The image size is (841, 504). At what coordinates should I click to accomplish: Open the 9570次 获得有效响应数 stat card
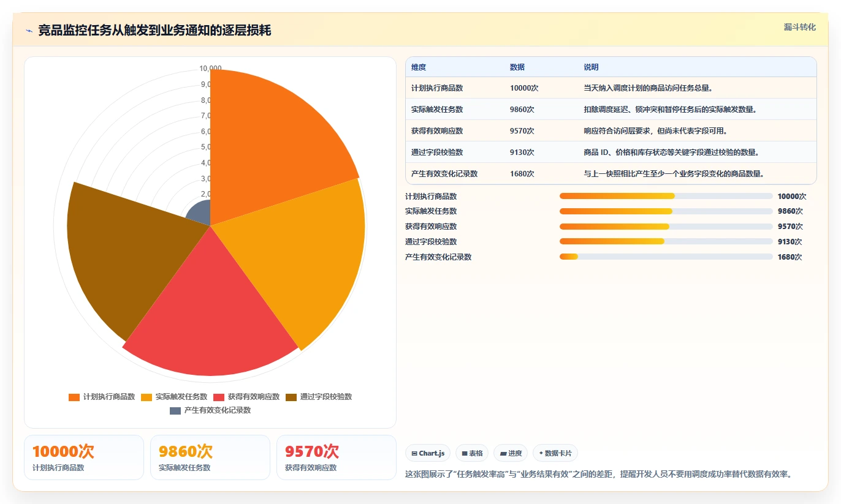337,457
